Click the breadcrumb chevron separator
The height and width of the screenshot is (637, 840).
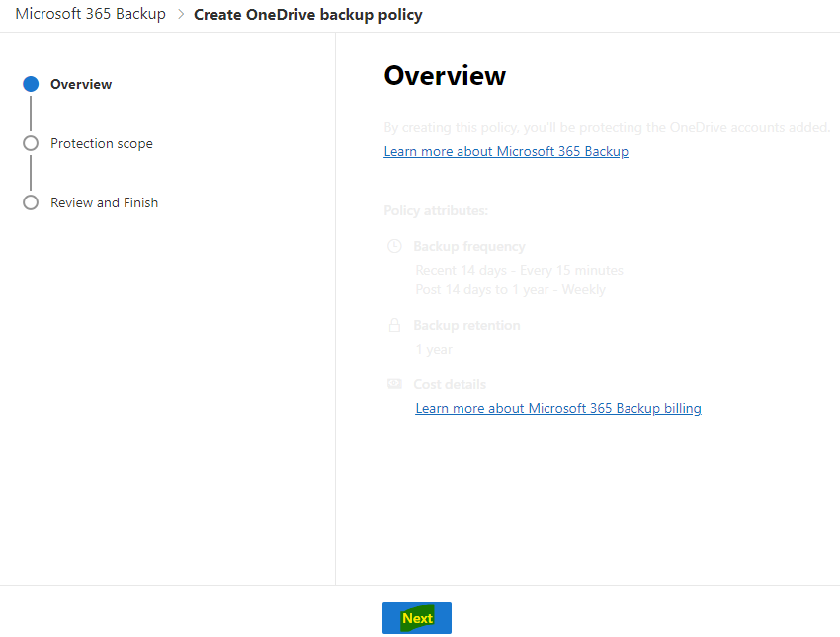pyautogui.click(x=181, y=14)
